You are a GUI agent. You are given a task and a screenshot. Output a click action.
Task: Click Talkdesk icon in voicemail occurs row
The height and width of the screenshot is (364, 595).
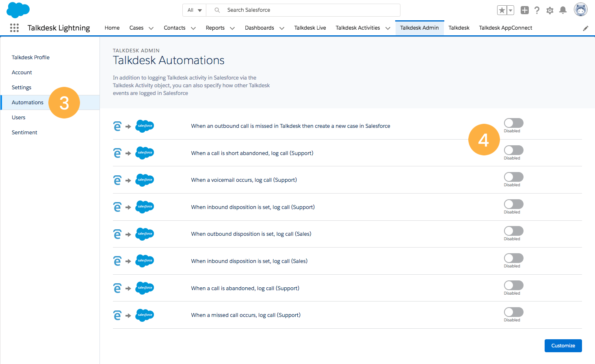tap(117, 180)
